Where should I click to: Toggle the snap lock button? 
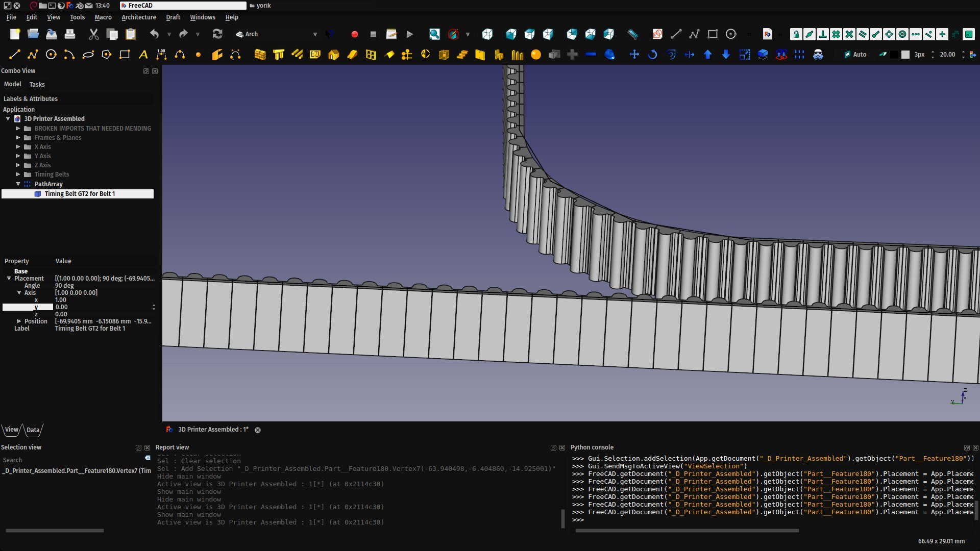[796, 34]
